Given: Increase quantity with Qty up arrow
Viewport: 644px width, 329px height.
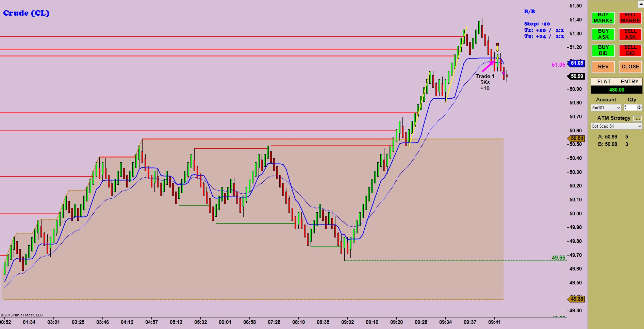Looking at the screenshot, I should click(640, 106).
